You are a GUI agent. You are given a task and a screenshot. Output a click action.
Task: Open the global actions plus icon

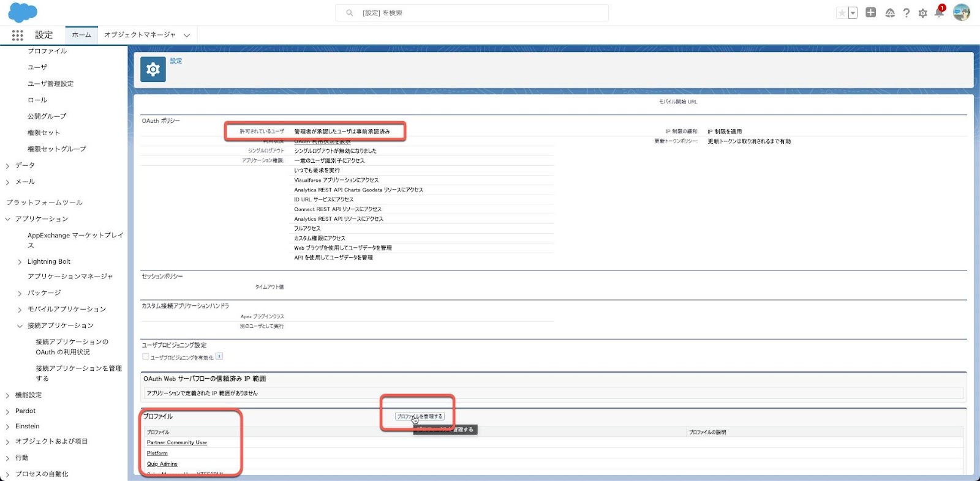tap(870, 12)
